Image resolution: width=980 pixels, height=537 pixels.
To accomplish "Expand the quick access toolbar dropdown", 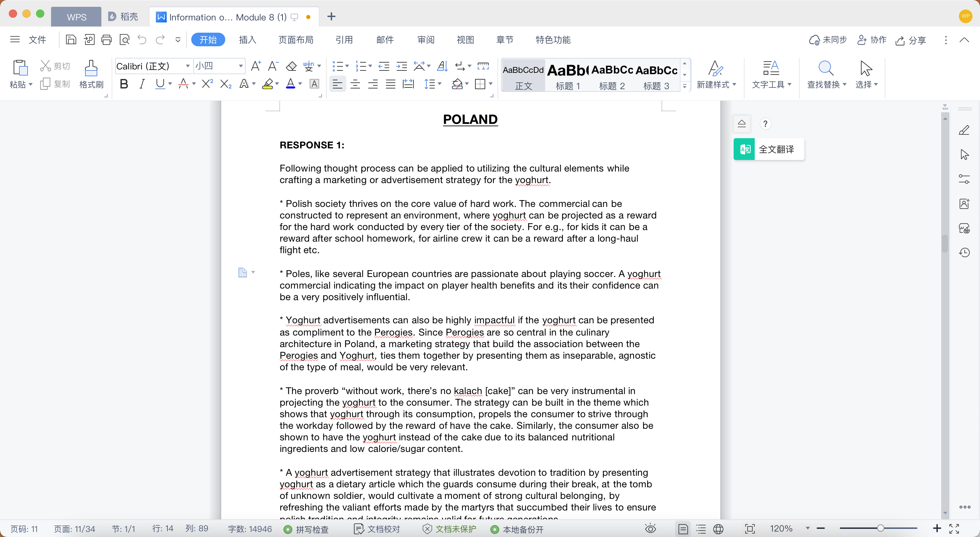I will coord(178,39).
